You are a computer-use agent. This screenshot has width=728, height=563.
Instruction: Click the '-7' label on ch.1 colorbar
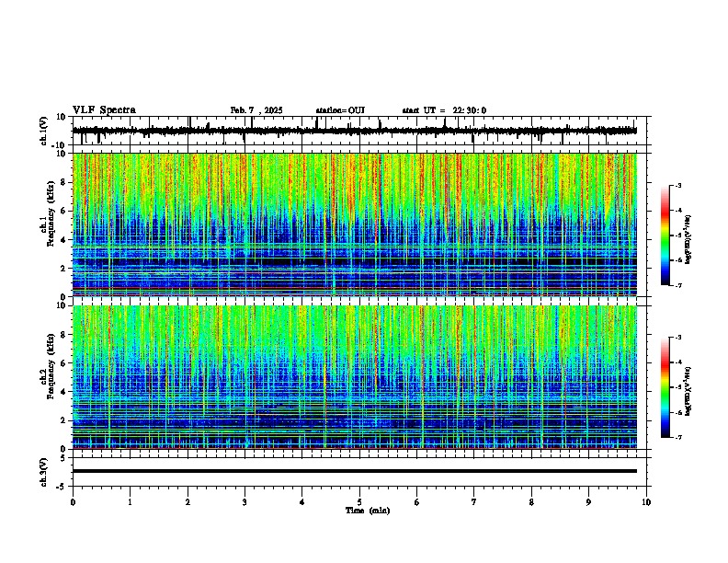coord(678,286)
